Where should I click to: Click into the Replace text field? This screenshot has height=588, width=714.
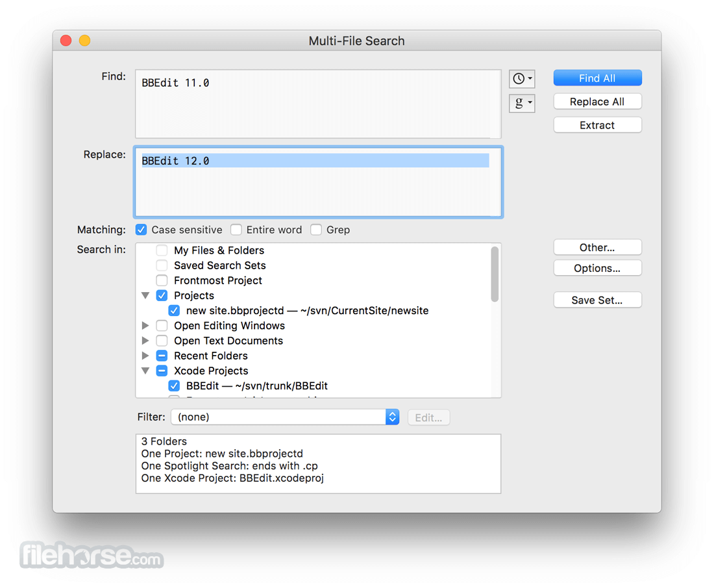pos(318,182)
